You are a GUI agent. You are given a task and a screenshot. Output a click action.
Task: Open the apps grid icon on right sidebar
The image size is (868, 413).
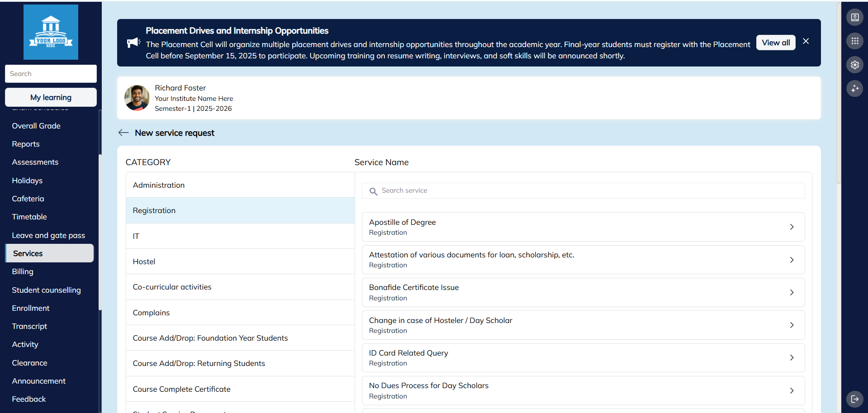(x=854, y=41)
